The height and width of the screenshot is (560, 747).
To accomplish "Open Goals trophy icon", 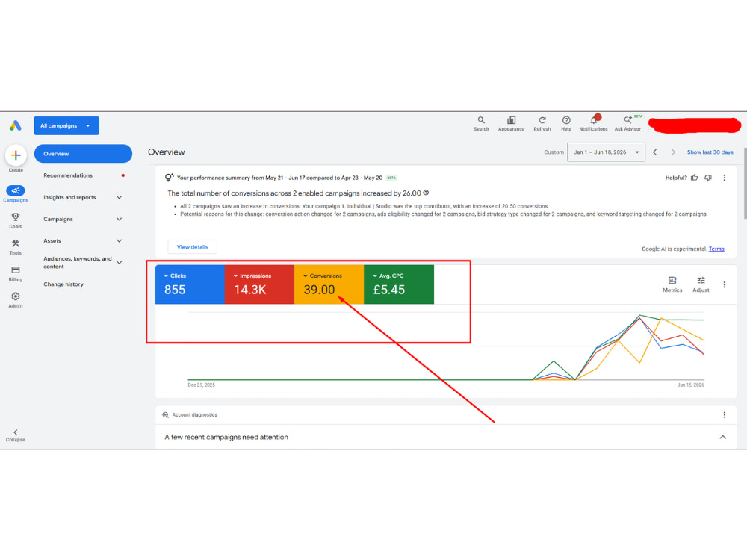I will point(15,220).
